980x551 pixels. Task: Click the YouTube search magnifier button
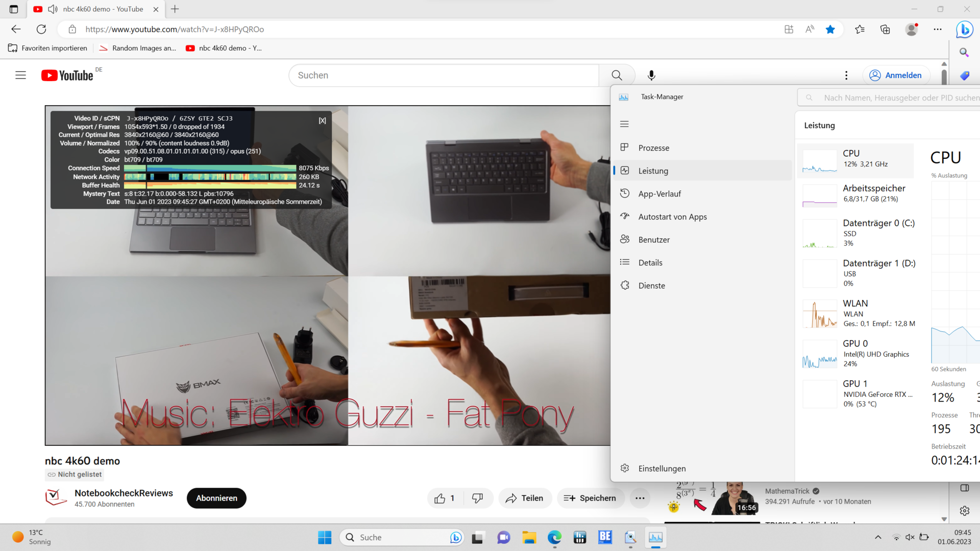tap(617, 76)
